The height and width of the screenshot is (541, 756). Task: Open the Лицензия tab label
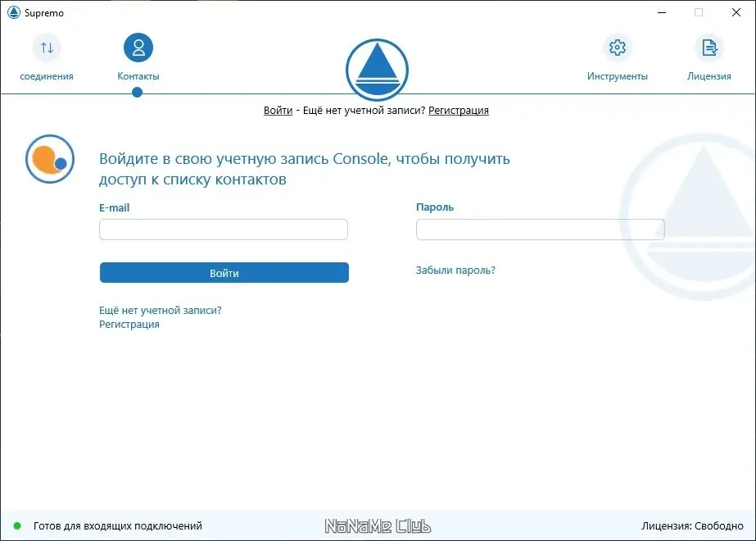[x=709, y=76]
